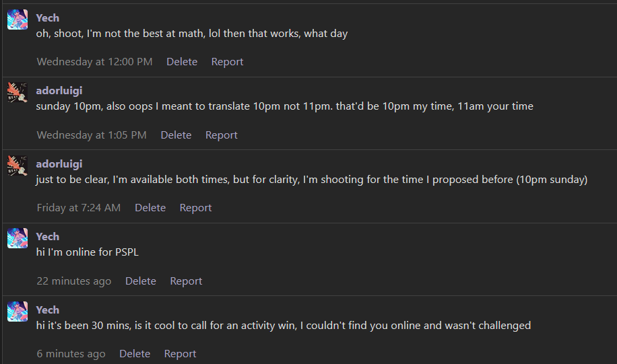
Task: Click adorluigi's avatar on the Wednesday 1:05 PM message
Action: pyautogui.click(x=18, y=93)
